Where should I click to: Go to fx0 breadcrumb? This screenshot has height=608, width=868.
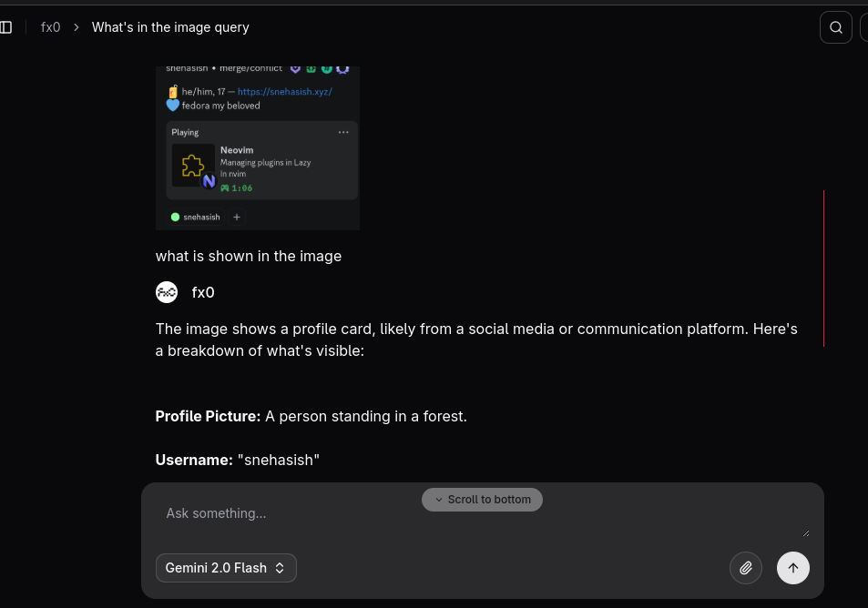(x=50, y=27)
